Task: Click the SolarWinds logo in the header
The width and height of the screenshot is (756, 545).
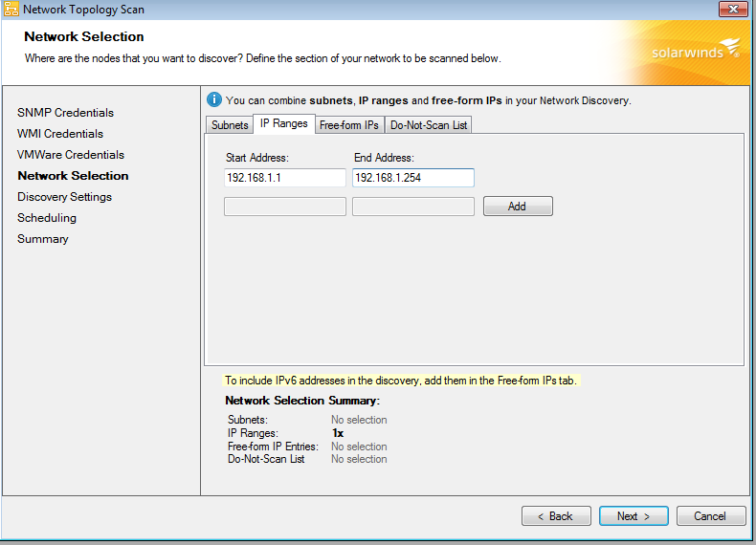Action: (x=696, y=50)
